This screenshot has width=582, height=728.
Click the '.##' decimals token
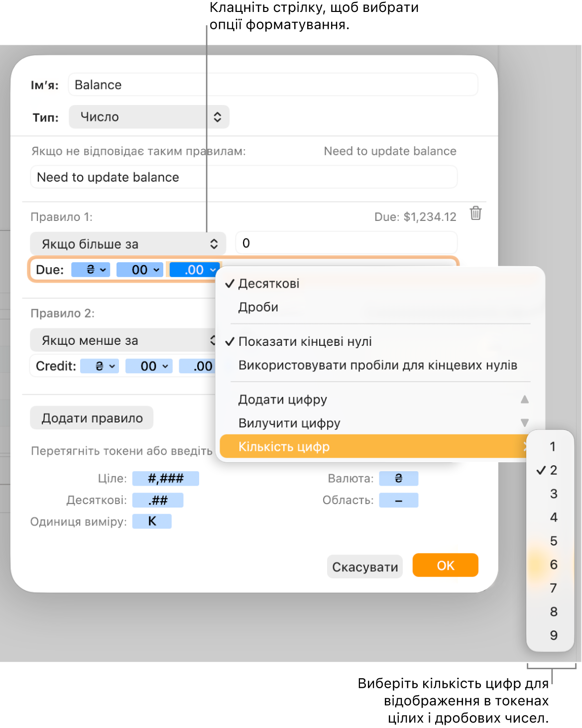158,500
